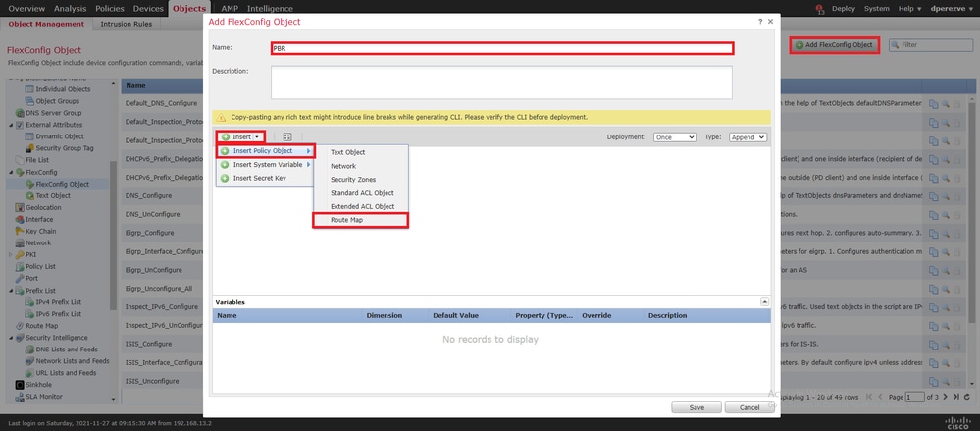Click the Name field containing PBR
The image size is (980, 431).
pos(502,48)
